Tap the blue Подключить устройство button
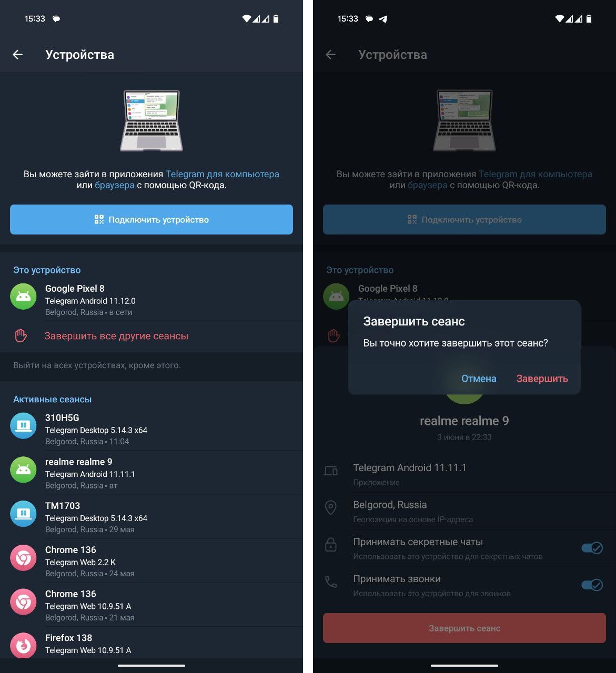The image size is (616, 673). pyautogui.click(x=152, y=219)
